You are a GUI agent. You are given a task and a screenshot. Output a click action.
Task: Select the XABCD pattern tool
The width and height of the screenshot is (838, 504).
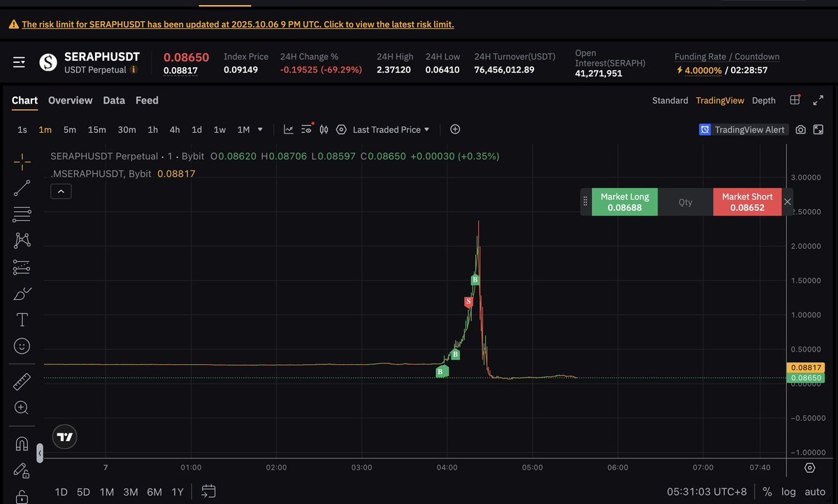point(22,240)
